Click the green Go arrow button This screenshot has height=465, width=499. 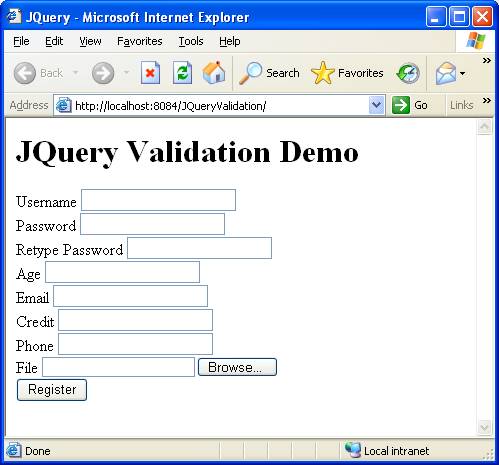click(400, 105)
